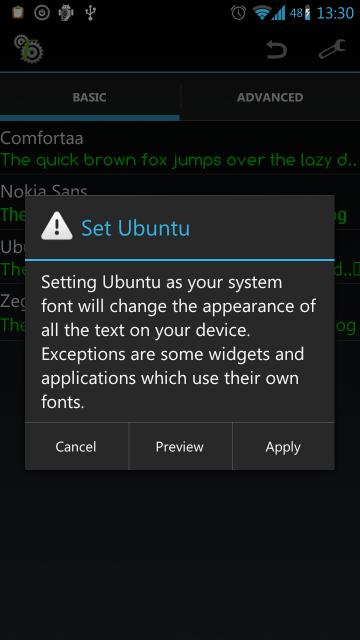360x640 pixels.
Task: Open the wrench settings icon
Action: coord(332,49)
